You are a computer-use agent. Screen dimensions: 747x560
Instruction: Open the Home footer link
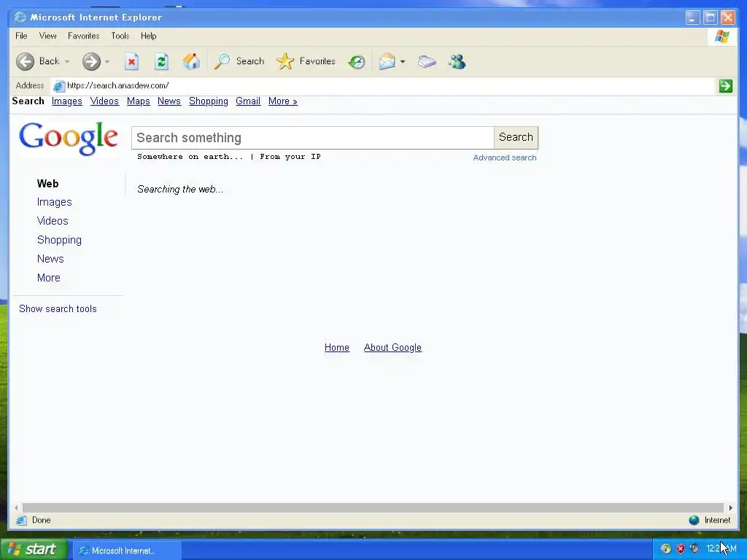(x=337, y=348)
